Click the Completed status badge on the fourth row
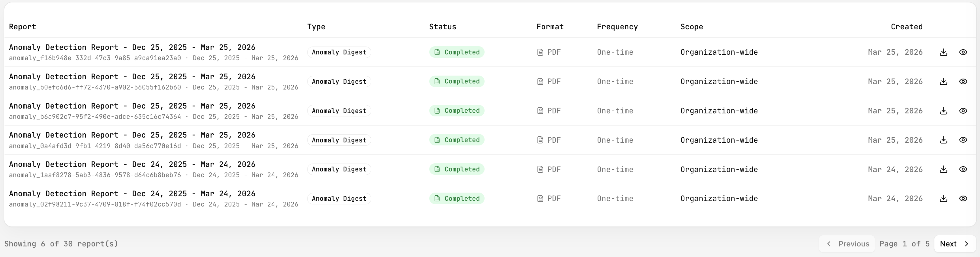Screen dimensions: 980x257 [456, 140]
